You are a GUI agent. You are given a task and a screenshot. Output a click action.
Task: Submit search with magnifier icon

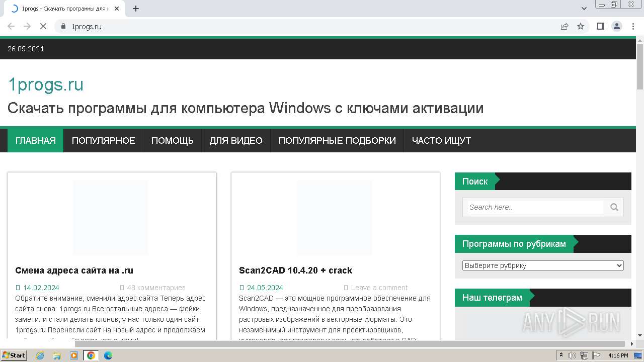(614, 207)
